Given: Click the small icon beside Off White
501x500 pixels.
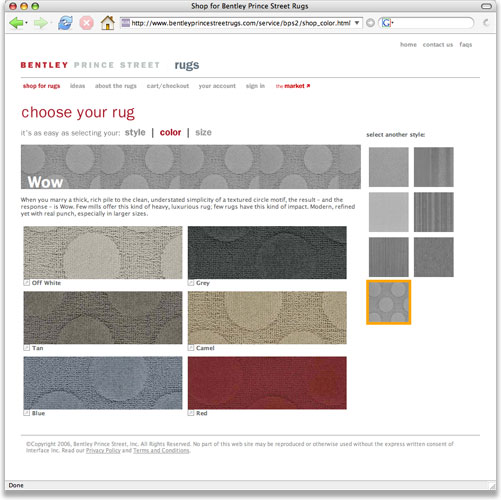Looking at the screenshot, I should click(26, 283).
